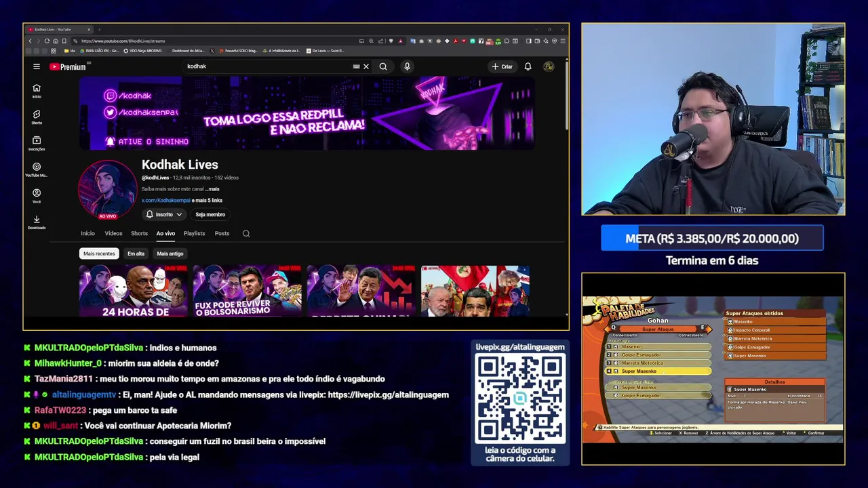Click the magnifier search button
This screenshot has height=488, width=868.
pos(383,66)
